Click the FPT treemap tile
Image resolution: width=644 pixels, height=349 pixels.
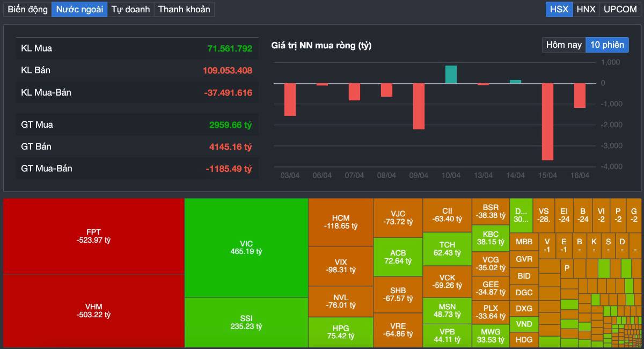pyautogui.click(x=93, y=236)
